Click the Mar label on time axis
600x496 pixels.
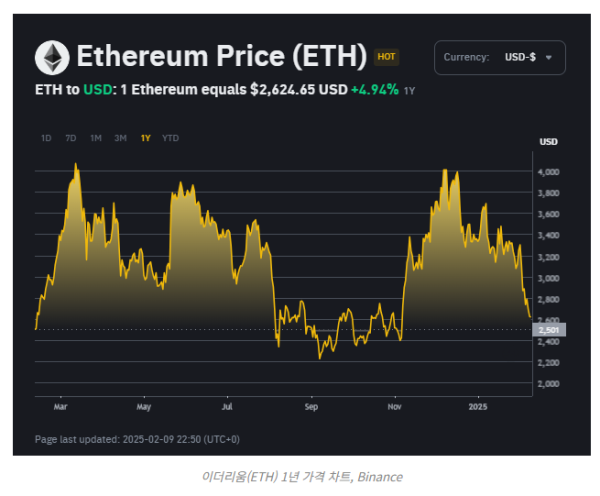(60, 407)
